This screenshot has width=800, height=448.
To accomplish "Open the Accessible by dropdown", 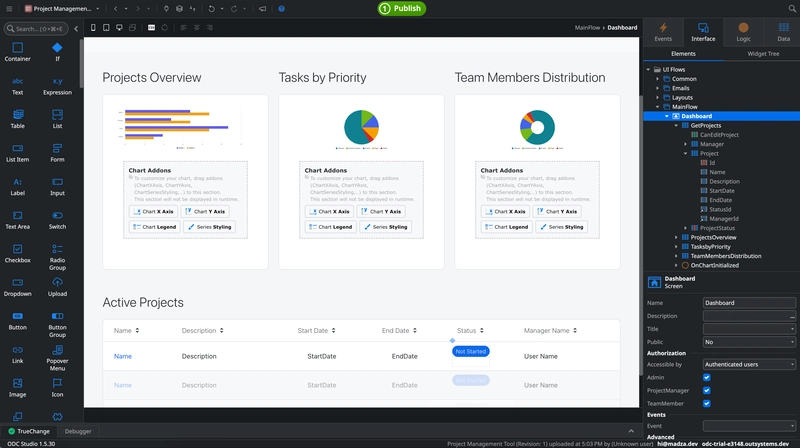I will click(749, 364).
